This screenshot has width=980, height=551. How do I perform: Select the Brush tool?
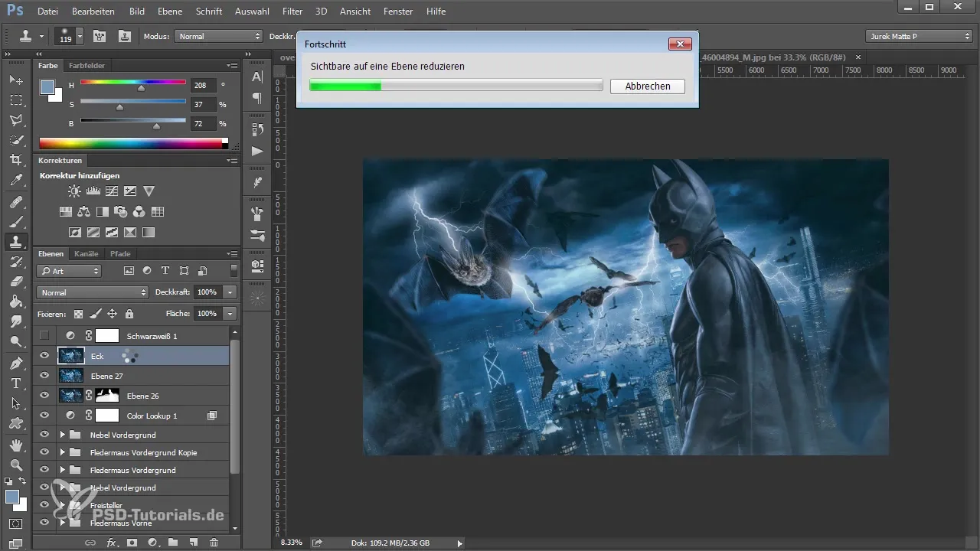tap(16, 222)
